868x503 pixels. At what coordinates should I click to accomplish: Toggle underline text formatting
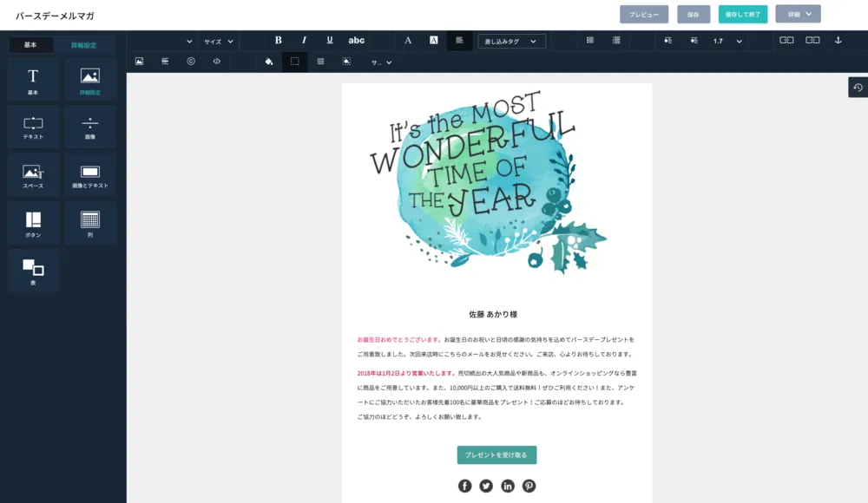point(330,41)
